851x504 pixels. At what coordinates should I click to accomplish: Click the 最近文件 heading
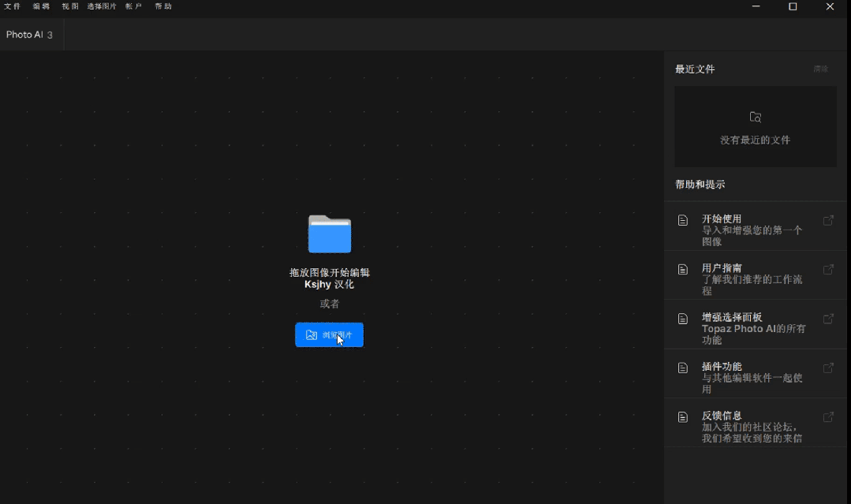click(695, 69)
